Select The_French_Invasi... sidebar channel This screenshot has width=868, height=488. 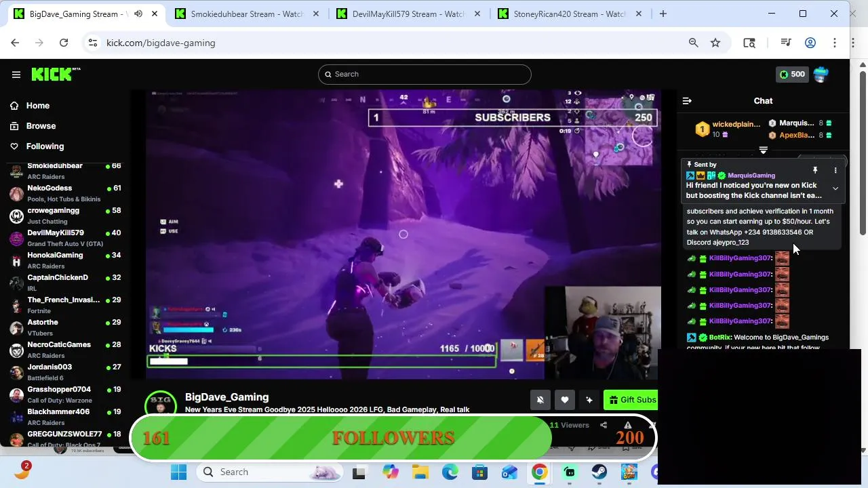pos(65,305)
